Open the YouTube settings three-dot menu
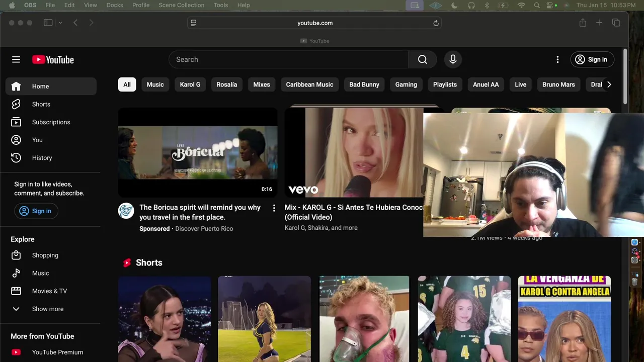The image size is (644, 362). pos(557,59)
